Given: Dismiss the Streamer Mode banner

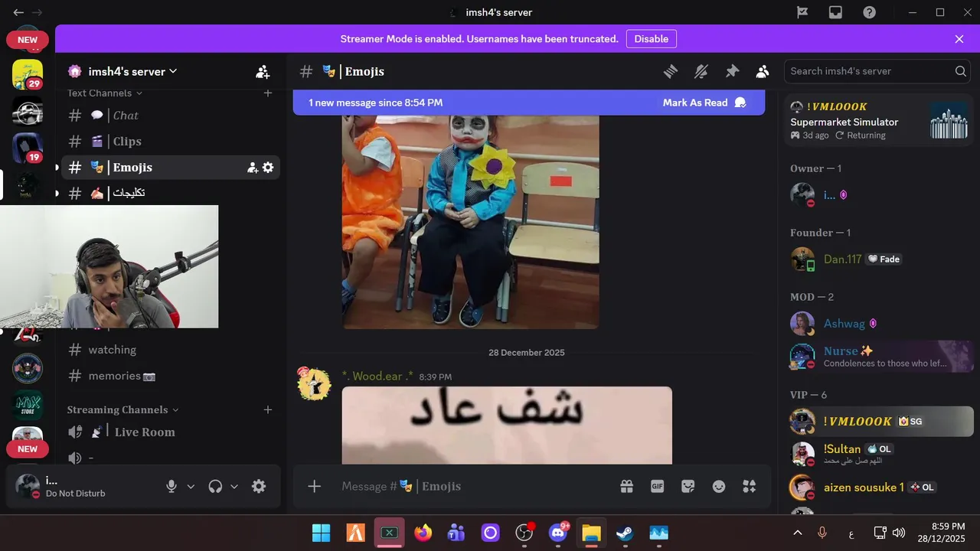Looking at the screenshot, I should click(959, 39).
